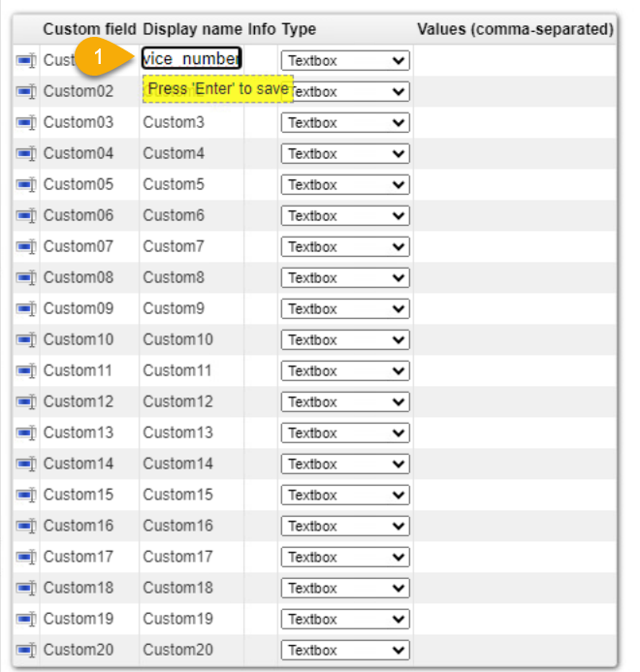Open Type dropdown for Custom05
The height and width of the screenshot is (672, 640).
tap(345, 184)
